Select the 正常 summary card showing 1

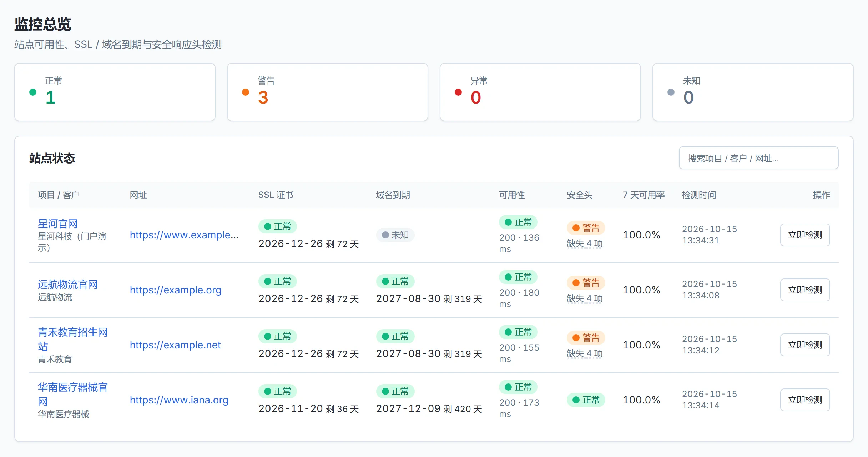click(115, 92)
